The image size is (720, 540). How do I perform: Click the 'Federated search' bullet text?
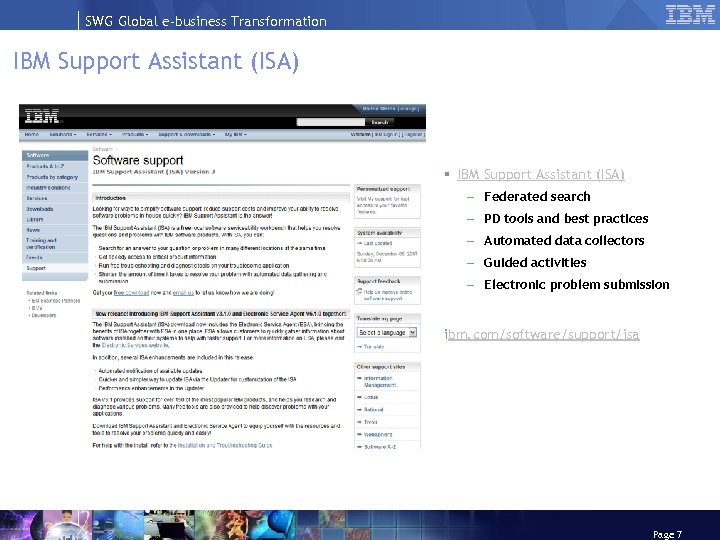(537, 197)
